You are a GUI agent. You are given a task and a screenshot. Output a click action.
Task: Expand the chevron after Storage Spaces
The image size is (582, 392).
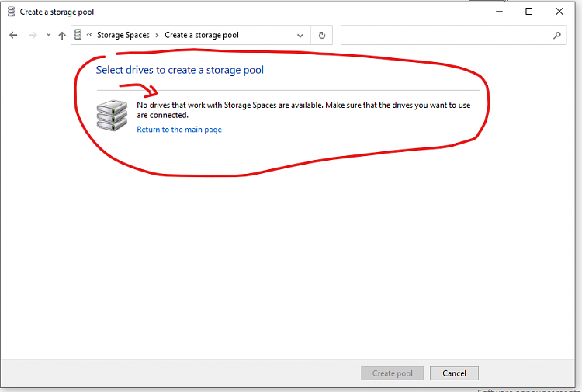157,36
